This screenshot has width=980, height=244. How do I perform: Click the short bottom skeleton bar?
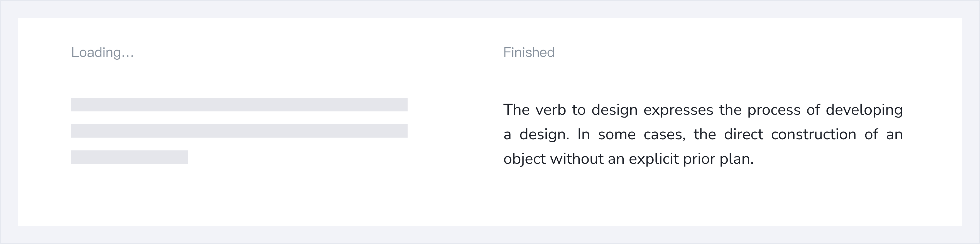(130, 157)
